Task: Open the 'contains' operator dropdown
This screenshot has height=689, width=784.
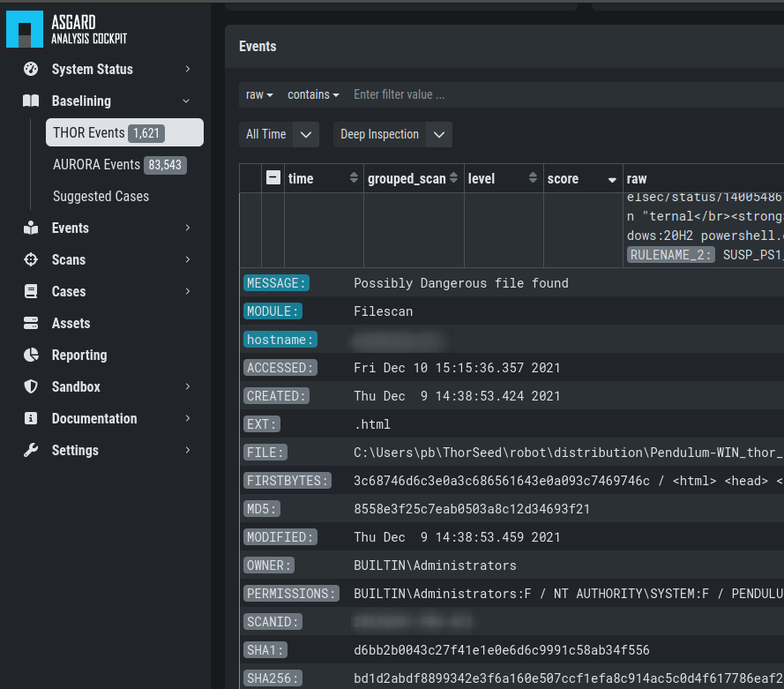Action: pyautogui.click(x=313, y=94)
